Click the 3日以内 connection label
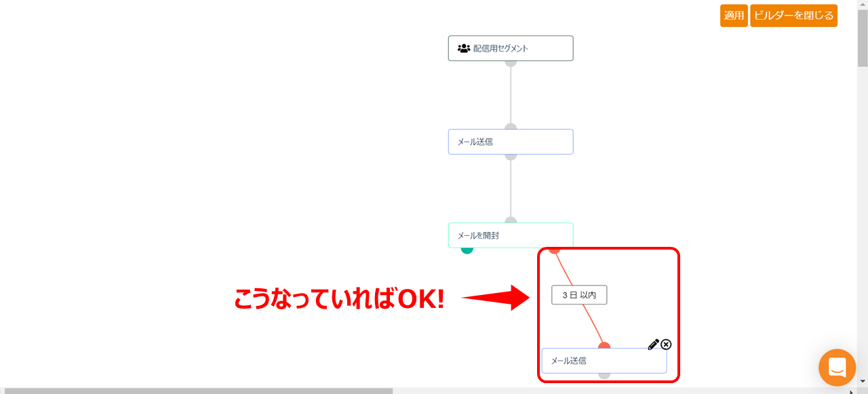The width and height of the screenshot is (868, 394). pos(578,295)
